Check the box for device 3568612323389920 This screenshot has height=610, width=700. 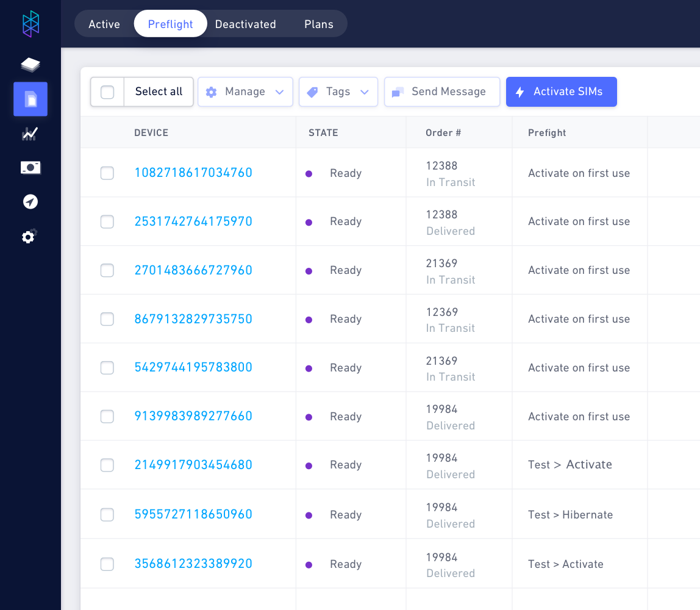pyautogui.click(x=107, y=564)
